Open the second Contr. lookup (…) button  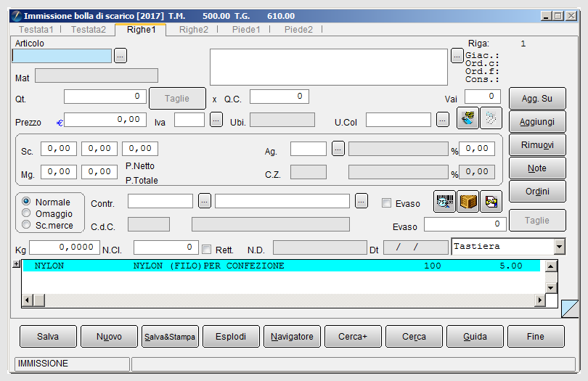point(361,201)
